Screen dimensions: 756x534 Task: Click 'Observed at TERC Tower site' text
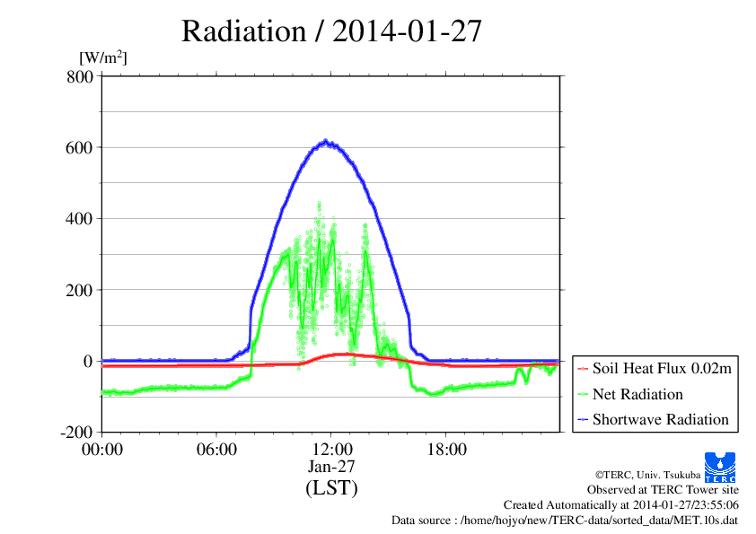point(663,490)
